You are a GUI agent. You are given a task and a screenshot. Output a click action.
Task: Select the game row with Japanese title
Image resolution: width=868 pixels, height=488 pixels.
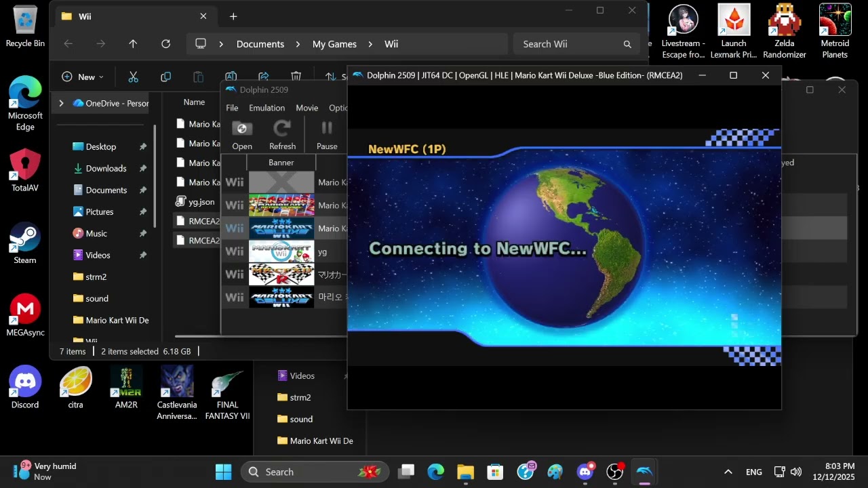(284, 274)
